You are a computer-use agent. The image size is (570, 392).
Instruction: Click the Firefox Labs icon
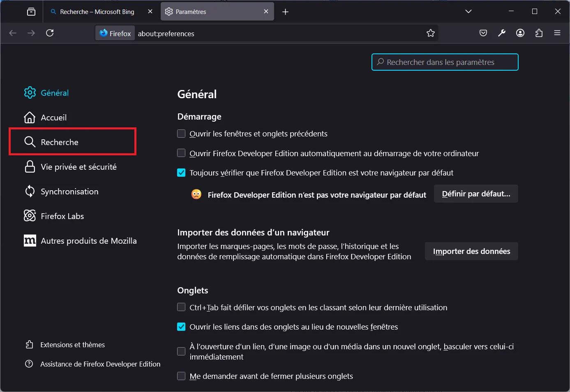[x=30, y=216]
